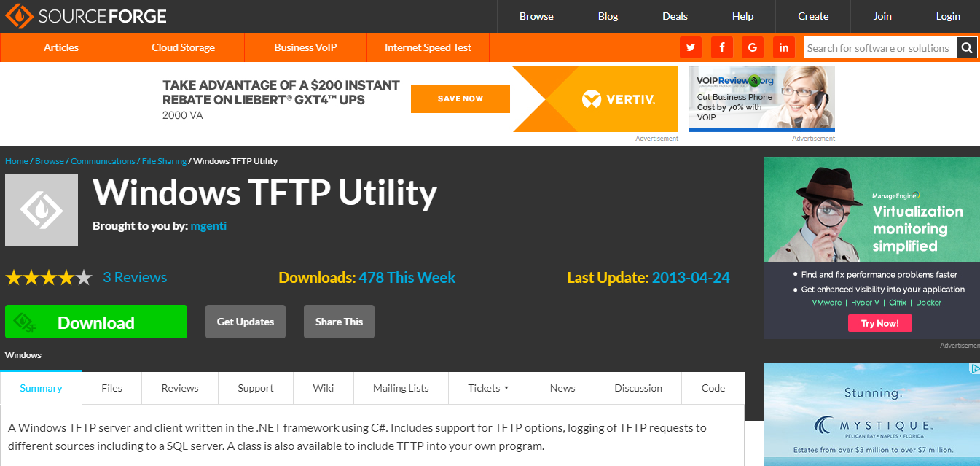Click the Try Now button in the ad
This screenshot has height=466, width=980.
[880, 323]
